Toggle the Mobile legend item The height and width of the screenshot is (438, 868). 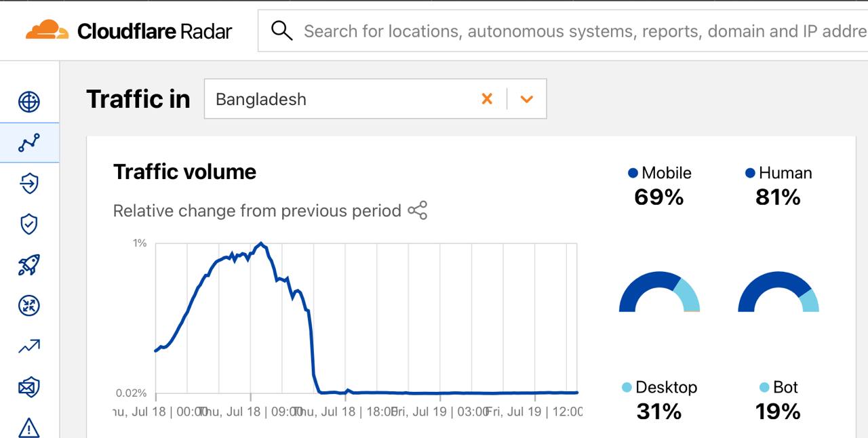pyautogui.click(x=660, y=173)
